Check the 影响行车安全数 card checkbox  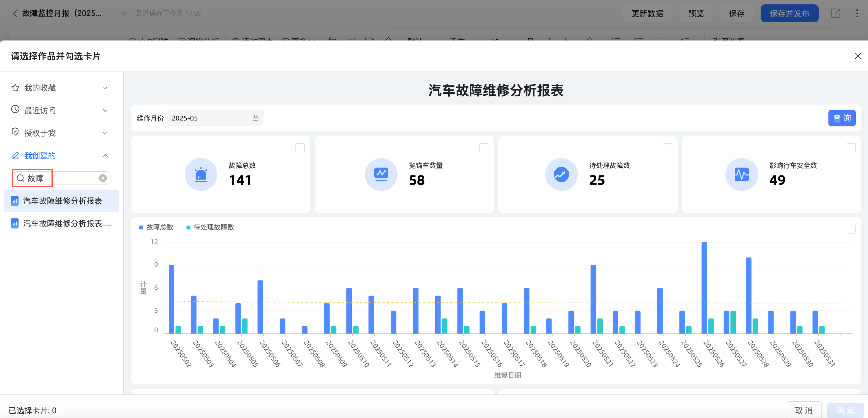point(851,148)
